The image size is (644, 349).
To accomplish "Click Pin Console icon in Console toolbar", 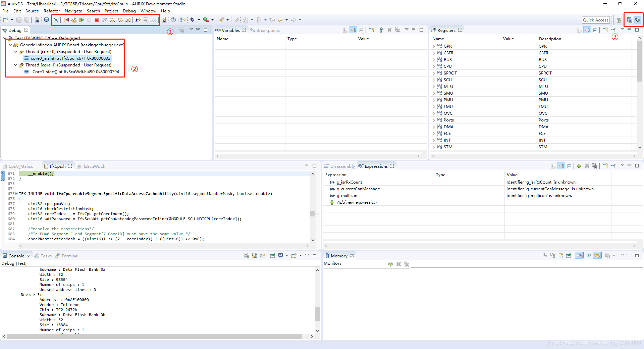I will point(272,255).
